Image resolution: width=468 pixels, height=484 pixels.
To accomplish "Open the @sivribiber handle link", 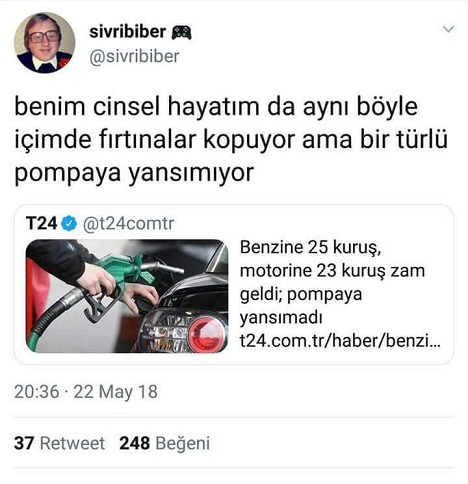I will tap(134, 56).
